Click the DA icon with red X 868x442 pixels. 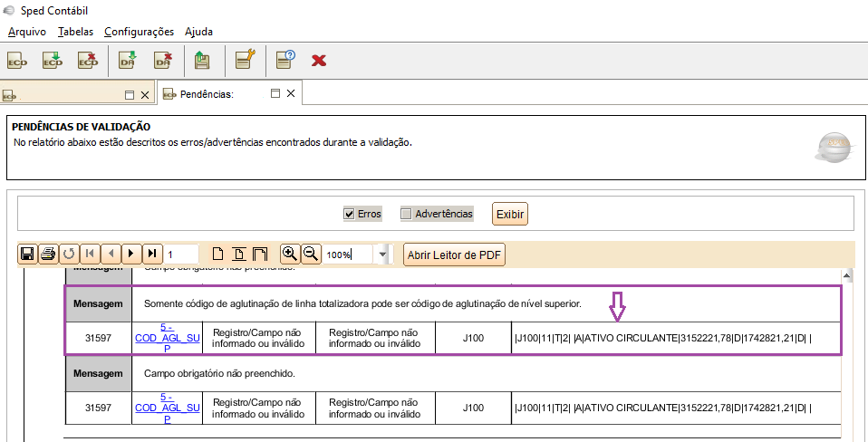(x=163, y=61)
